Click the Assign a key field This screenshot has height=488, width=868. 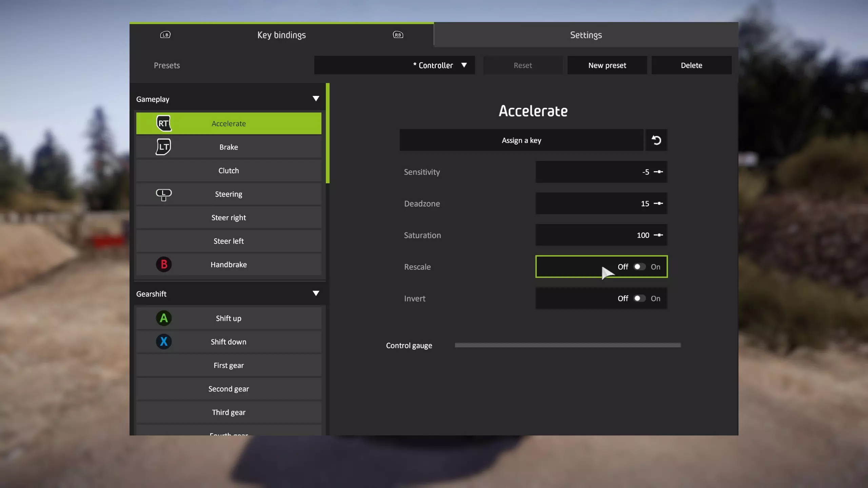pos(521,140)
